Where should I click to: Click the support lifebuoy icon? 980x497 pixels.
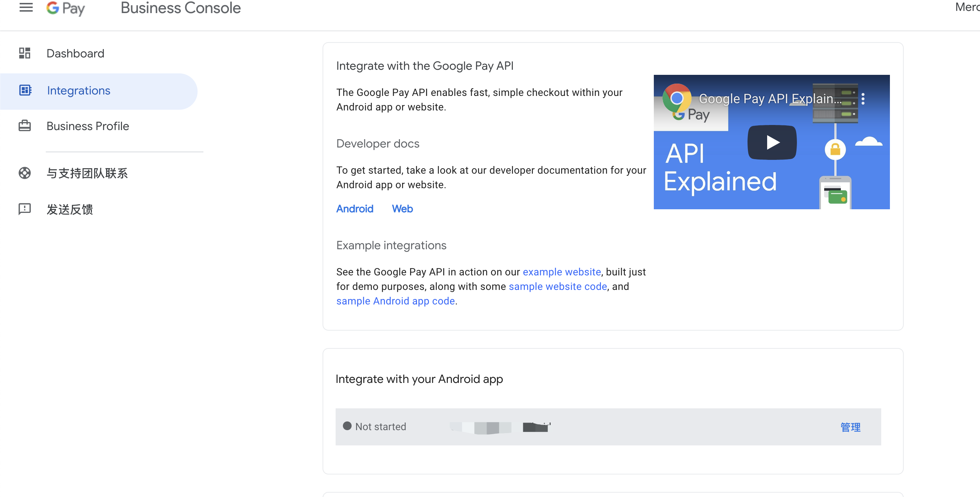point(25,173)
